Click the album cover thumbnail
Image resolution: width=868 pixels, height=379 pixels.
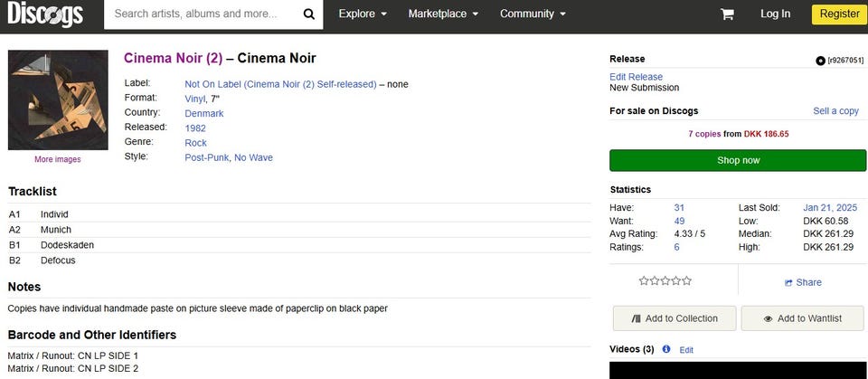point(58,99)
